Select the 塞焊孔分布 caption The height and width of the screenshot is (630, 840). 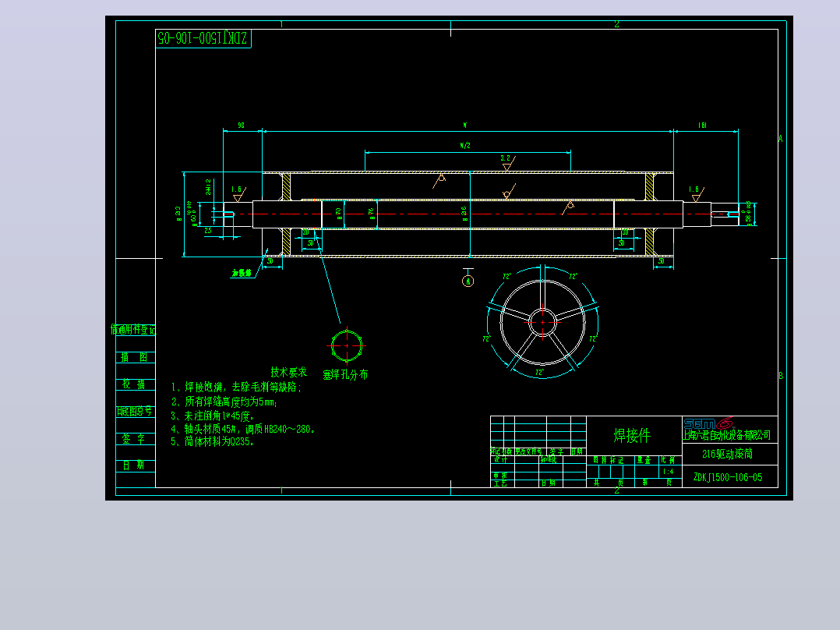point(345,375)
